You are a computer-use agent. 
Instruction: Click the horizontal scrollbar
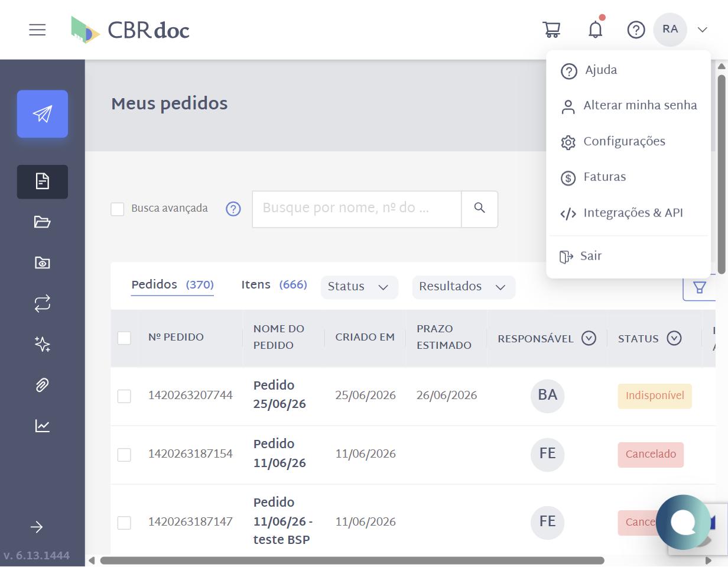click(352, 560)
